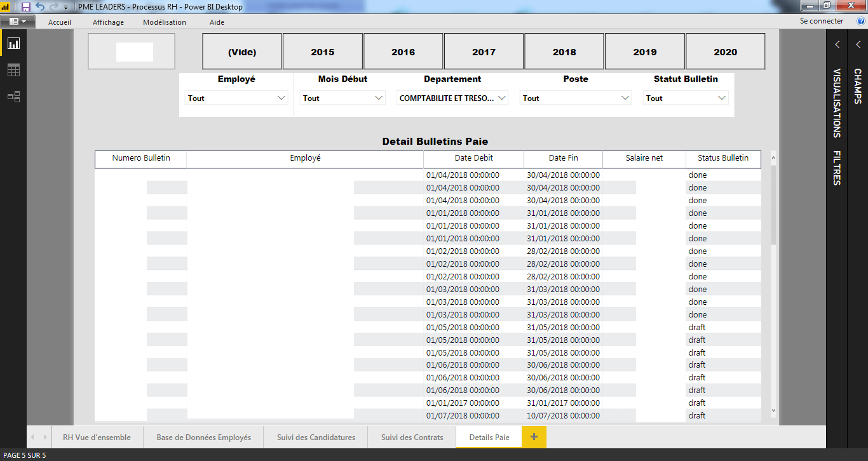Open the Model relationships view
868x461 pixels.
coord(13,97)
